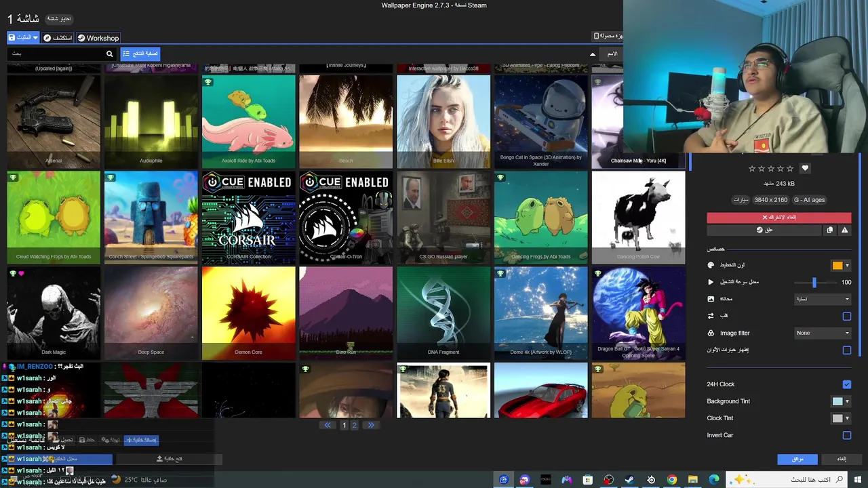This screenshot has width=868, height=488.
Task: Click the play icon beside playback rate
Action: [x=711, y=282]
